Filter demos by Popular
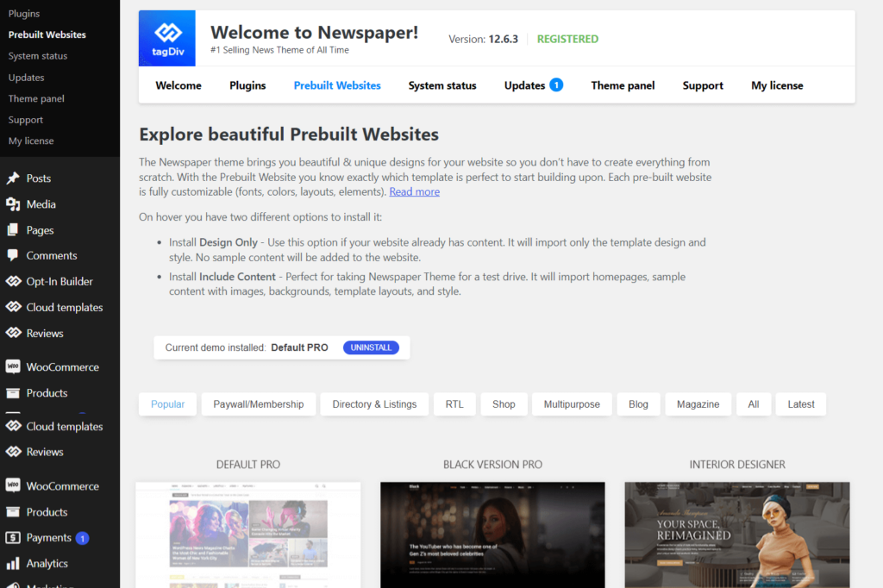The height and width of the screenshot is (588, 883). click(168, 404)
